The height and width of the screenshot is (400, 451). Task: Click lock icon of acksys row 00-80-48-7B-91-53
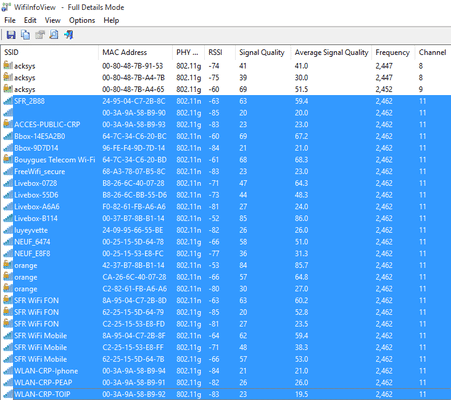[x=8, y=65]
